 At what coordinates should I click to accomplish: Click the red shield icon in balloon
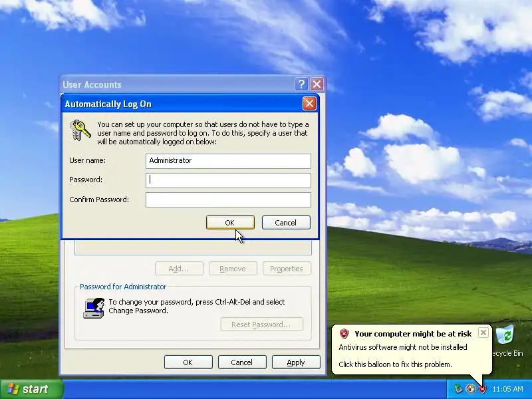pyautogui.click(x=344, y=334)
